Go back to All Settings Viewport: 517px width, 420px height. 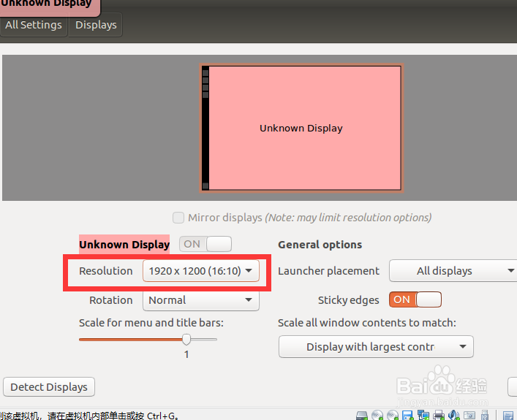(34, 25)
